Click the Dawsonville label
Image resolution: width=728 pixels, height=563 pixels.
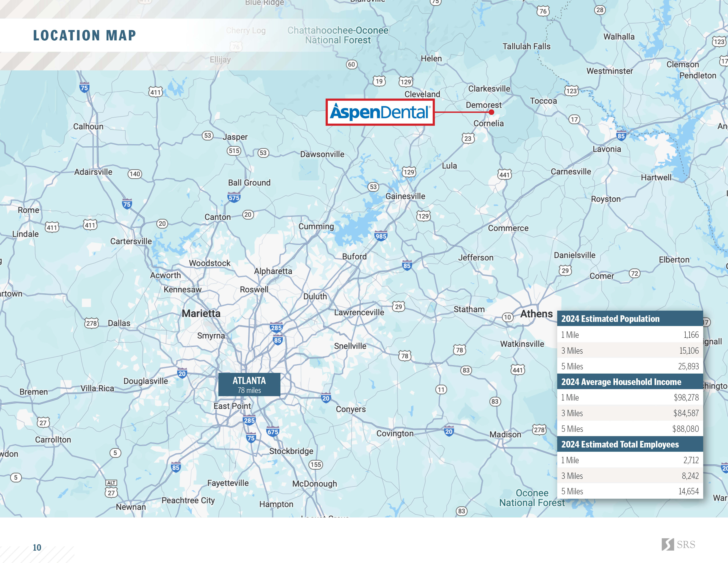322,154
